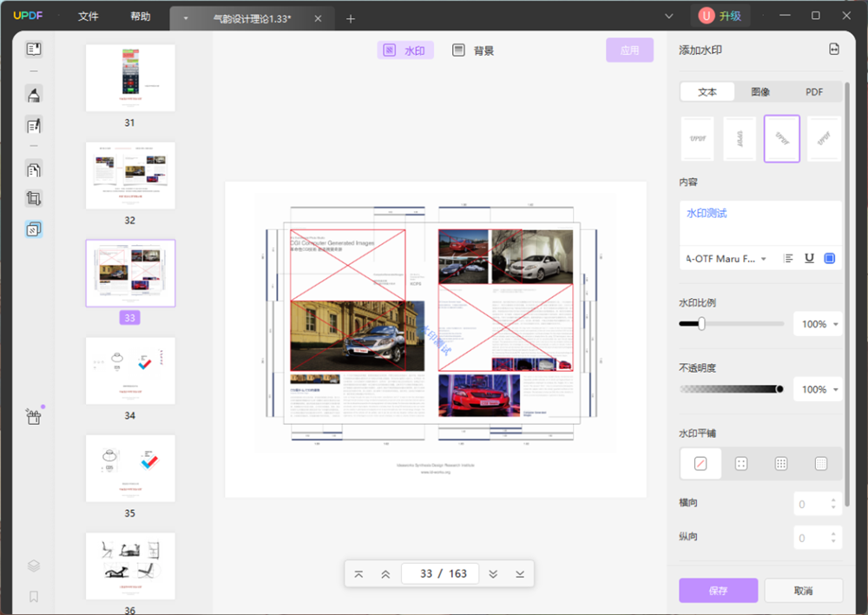Open the Reader mode icon in sidebar

34,50
